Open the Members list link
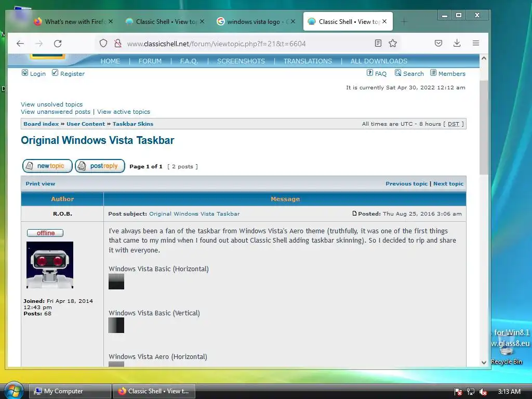The image size is (532, 399). coord(451,74)
